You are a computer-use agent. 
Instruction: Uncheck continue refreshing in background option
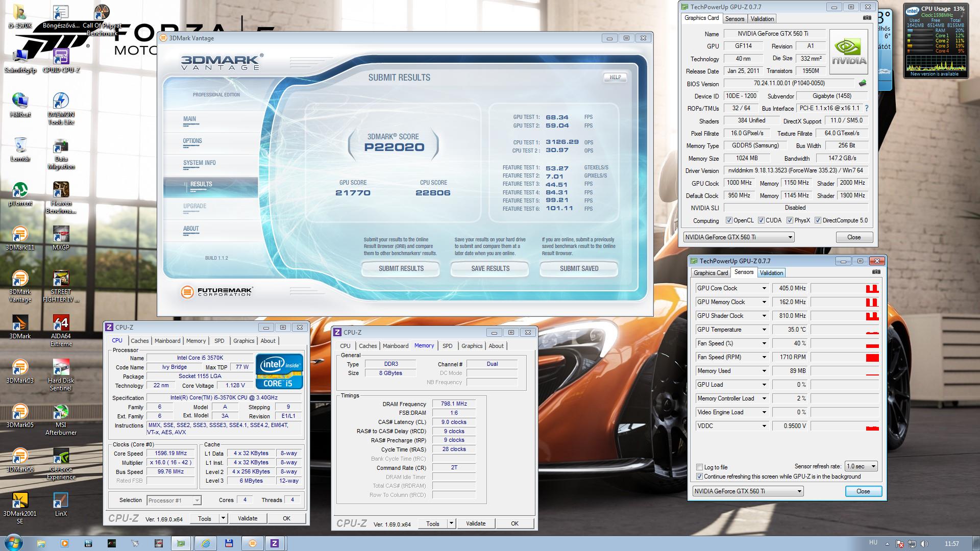point(700,477)
